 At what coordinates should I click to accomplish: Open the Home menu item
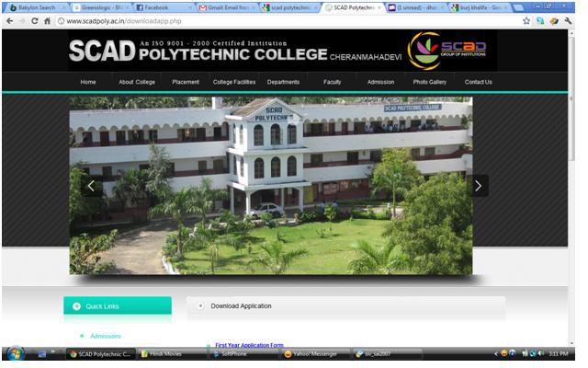[x=88, y=82]
